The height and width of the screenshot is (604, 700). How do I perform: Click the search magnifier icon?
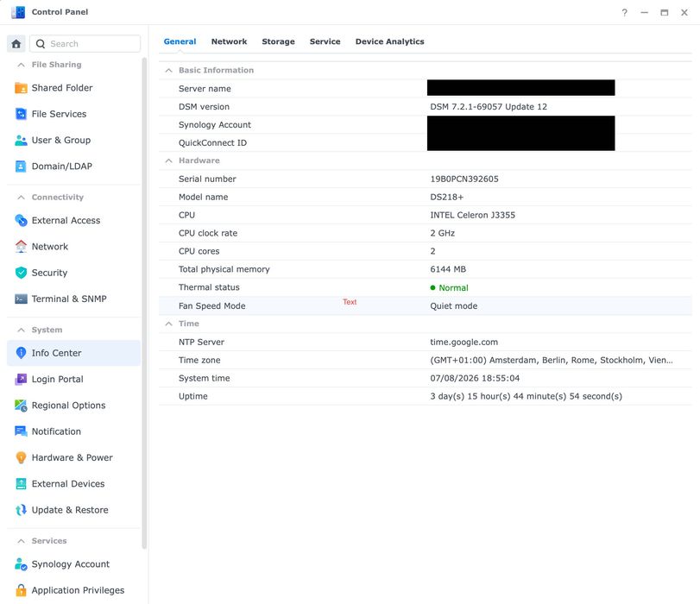(41, 44)
